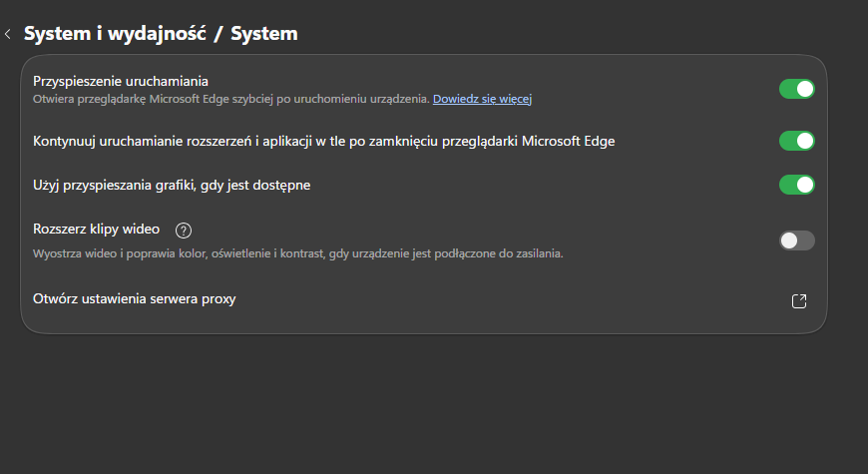Click the Kontynuuj uruchamianie rozszerzeń label
This screenshot has width=868, height=474.
324,142
